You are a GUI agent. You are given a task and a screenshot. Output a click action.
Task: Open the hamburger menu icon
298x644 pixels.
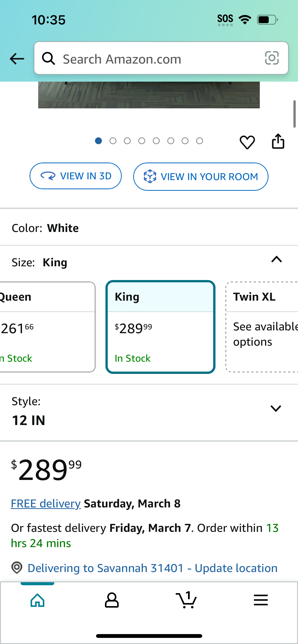pos(261,600)
